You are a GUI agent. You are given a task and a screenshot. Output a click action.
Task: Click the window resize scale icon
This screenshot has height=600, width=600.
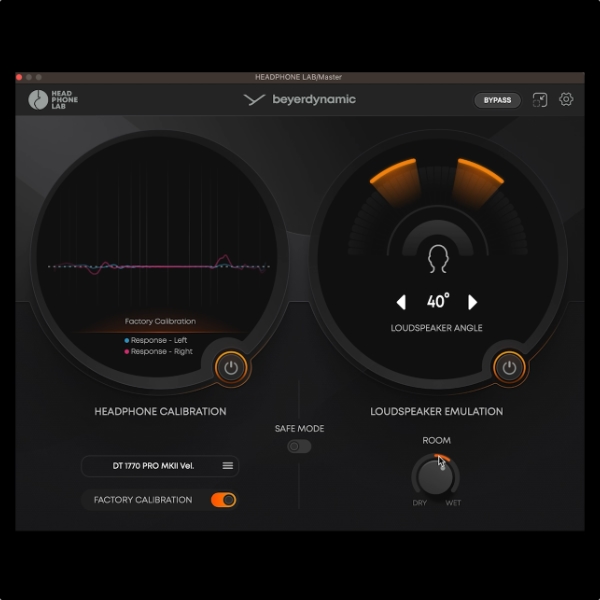click(x=540, y=100)
